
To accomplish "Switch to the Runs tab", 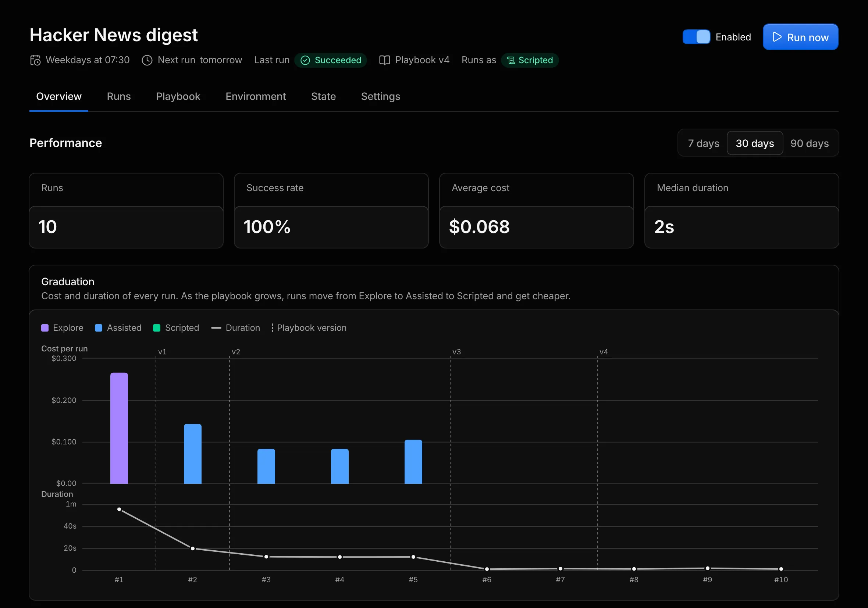I will pos(119,97).
